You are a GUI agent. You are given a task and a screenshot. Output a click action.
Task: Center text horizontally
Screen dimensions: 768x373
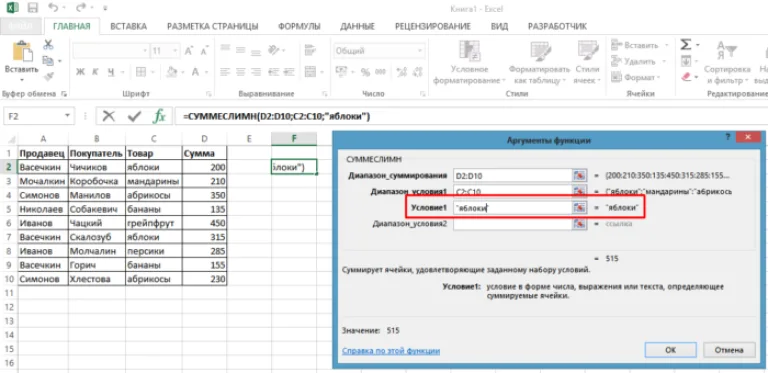240,71
